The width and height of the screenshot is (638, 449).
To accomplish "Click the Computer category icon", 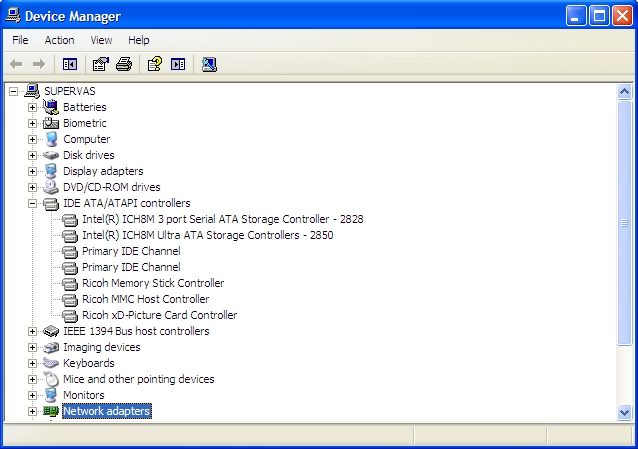I will click(51, 139).
